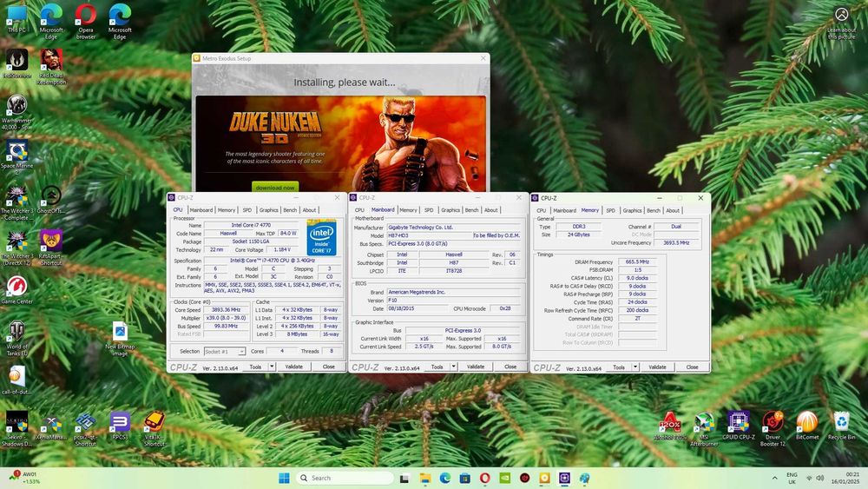This screenshot has height=489, width=868.
Task: Select the CPUID CPU-Z desktop icon
Action: point(739,426)
